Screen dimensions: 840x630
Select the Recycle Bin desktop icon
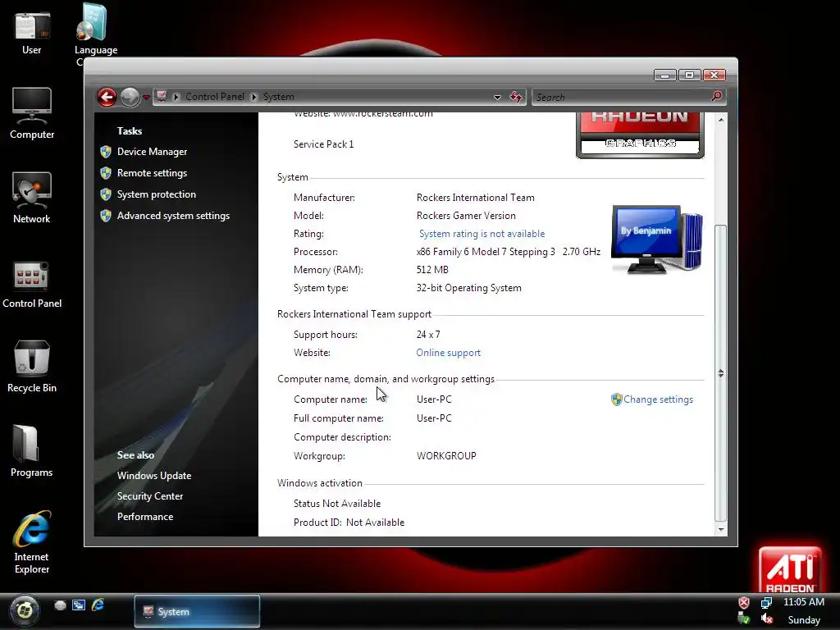(x=32, y=367)
